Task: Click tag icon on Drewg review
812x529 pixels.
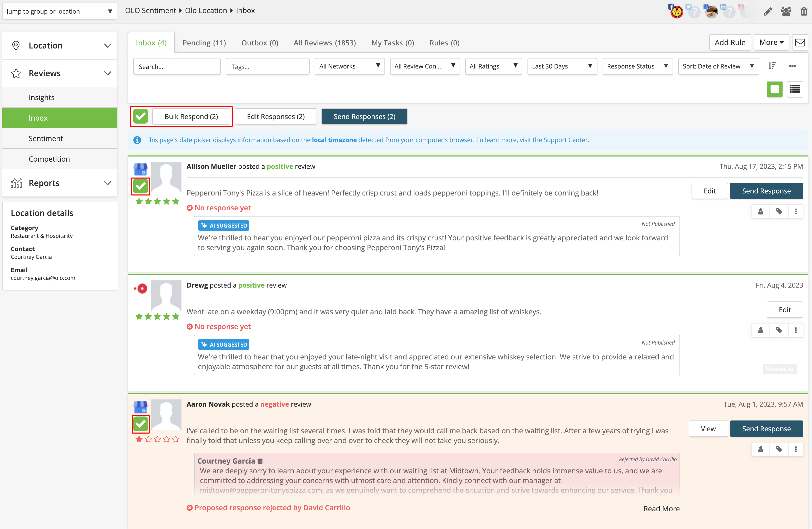Action: click(779, 330)
